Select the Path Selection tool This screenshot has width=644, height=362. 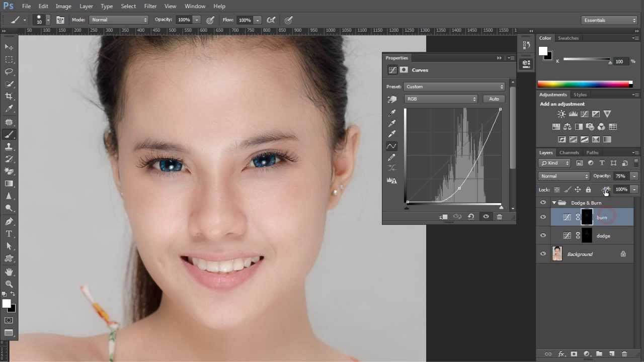(x=9, y=246)
